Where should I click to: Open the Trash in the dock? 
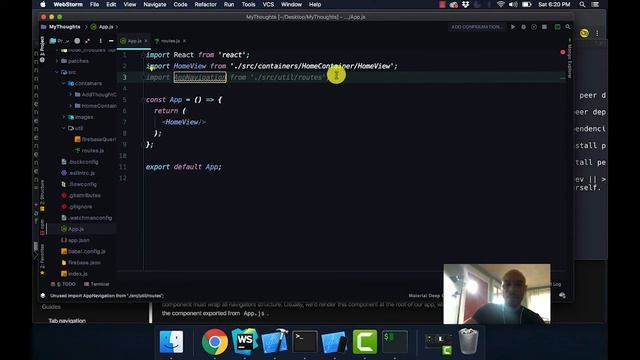(468, 342)
